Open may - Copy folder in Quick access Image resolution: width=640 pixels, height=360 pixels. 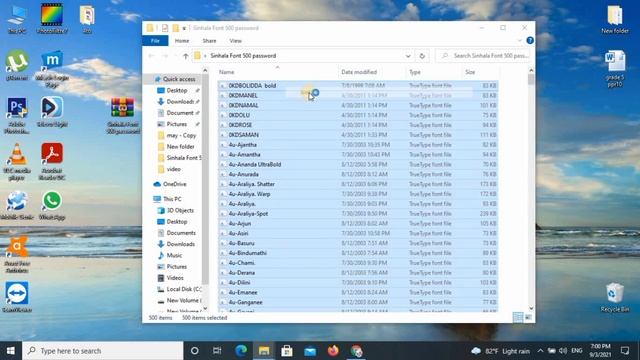coord(181,135)
